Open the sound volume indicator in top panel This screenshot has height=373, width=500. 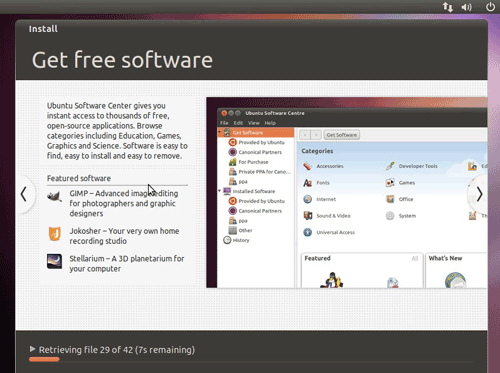467,7
